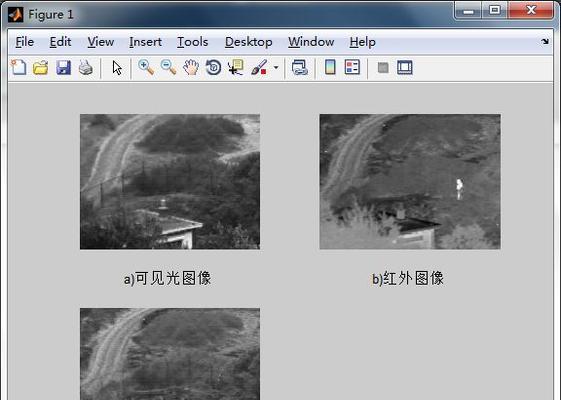This screenshot has width=561, height=400.
Task: Toggle the Brush/Select Data tool
Action: coord(259,67)
